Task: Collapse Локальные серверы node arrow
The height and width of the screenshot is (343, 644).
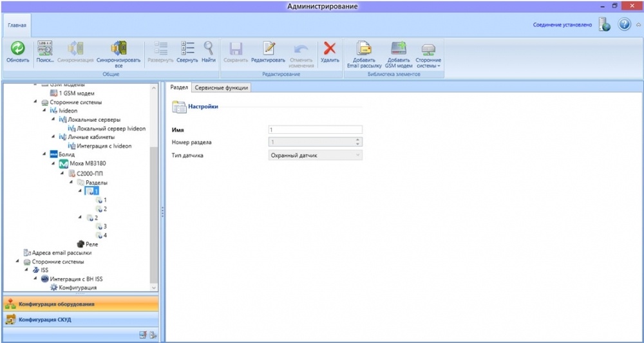Action: (x=53, y=120)
